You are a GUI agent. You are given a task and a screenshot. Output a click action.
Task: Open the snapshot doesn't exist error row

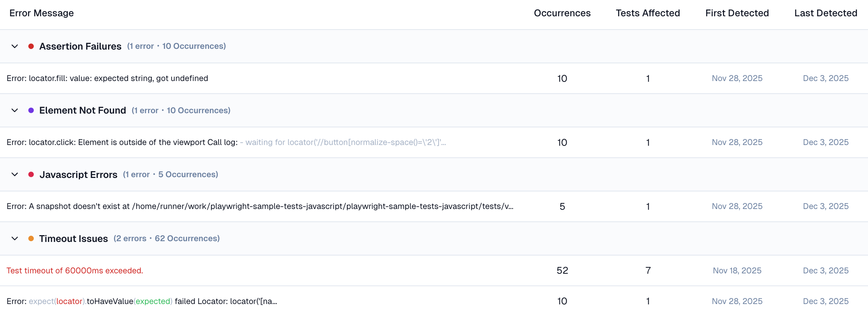(x=260, y=206)
